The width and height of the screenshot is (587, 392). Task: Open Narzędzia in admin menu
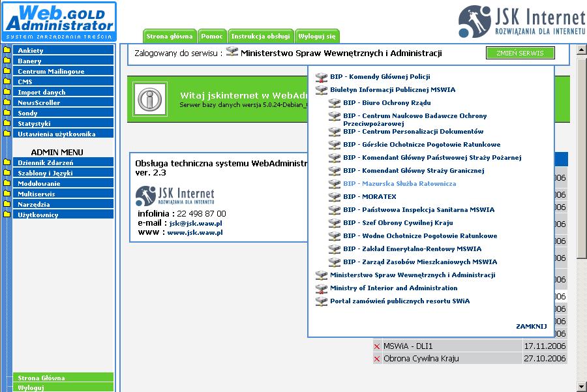[63, 204]
